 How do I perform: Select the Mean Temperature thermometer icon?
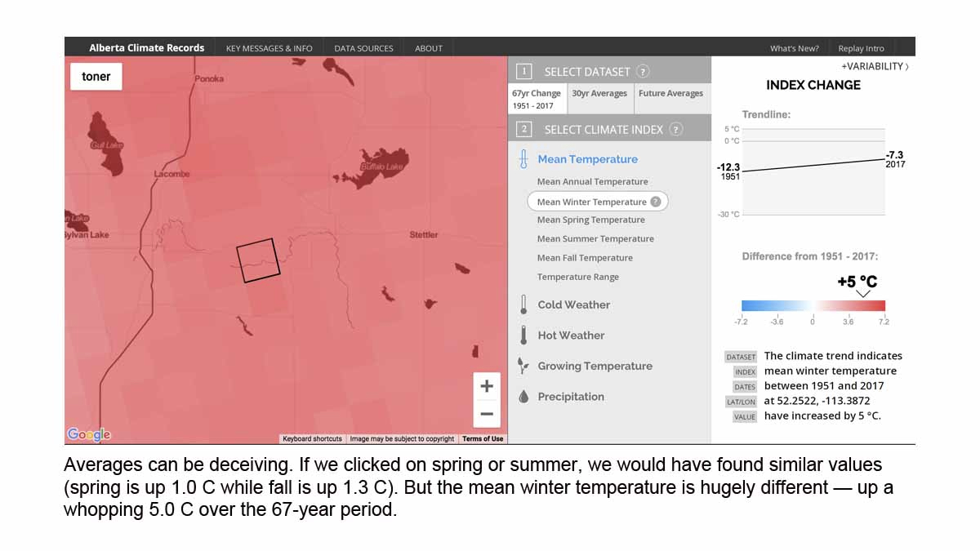(x=523, y=158)
